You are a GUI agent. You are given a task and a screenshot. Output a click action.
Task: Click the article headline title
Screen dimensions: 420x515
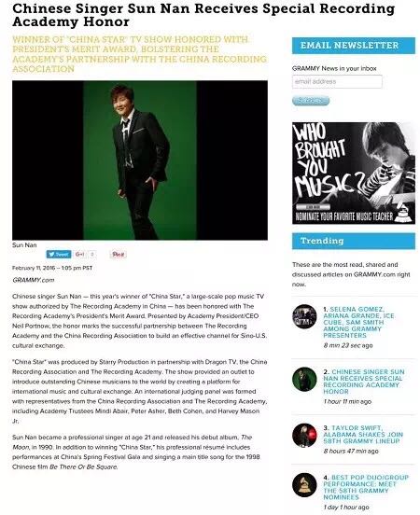point(203,15)
